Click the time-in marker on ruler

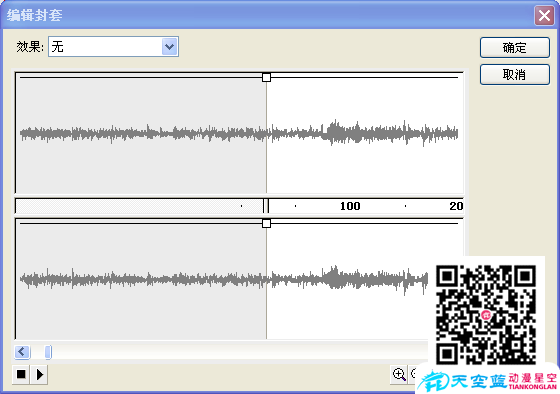click(x=266, y=206)
